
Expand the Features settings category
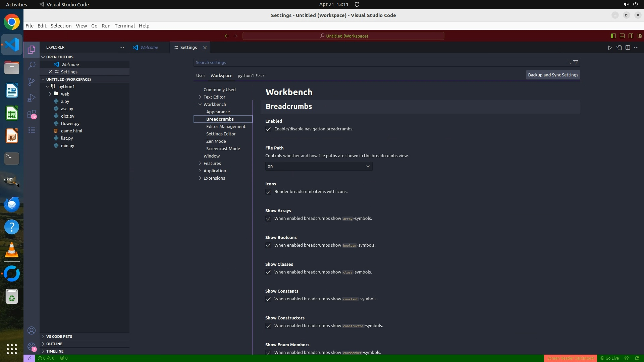[212, 163]
